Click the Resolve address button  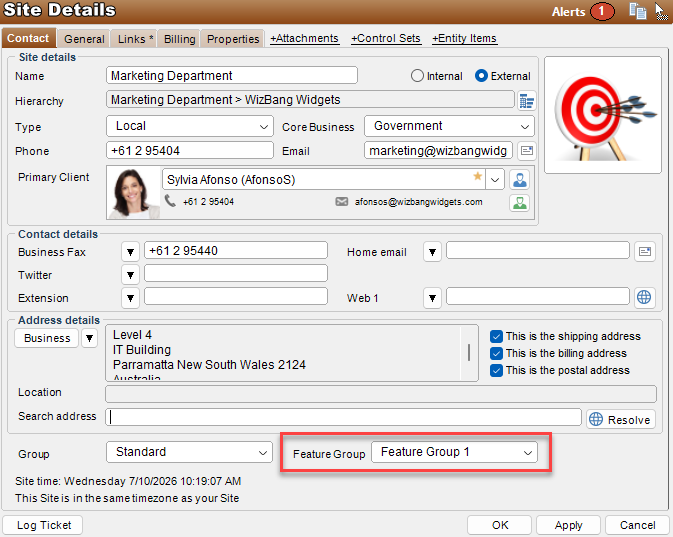click(x=621, y=419)
